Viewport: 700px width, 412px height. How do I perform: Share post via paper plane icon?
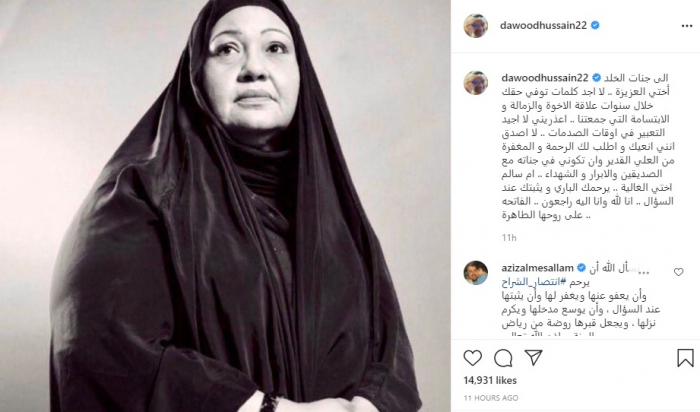click(x=533, y=357)
